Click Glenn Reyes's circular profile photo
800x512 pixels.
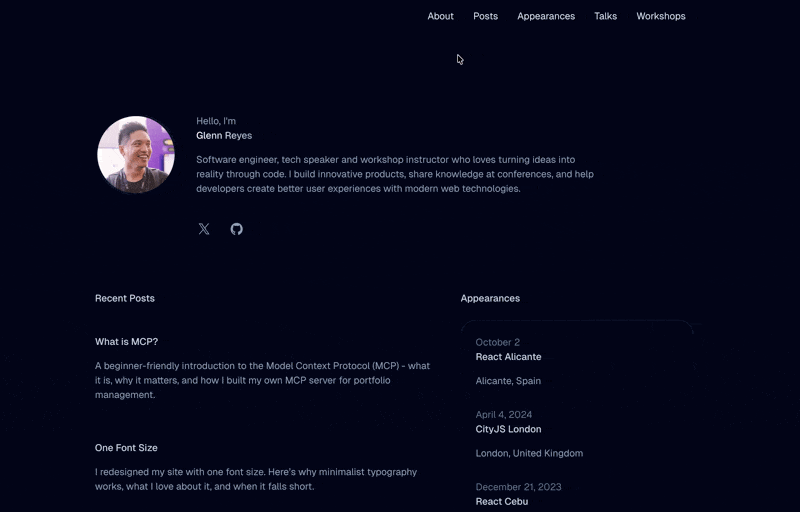click(x=136, y=155)
